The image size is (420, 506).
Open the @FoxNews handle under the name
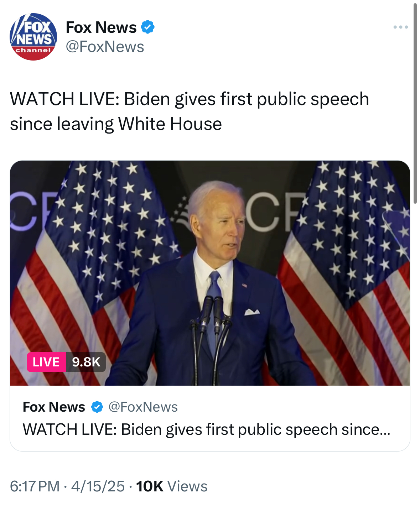[105, 47]
